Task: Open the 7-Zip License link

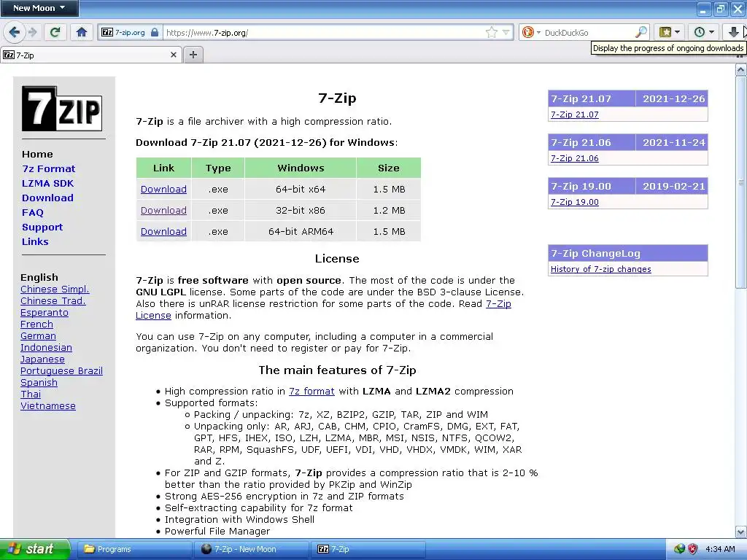Action: click(x=498, y=303)
